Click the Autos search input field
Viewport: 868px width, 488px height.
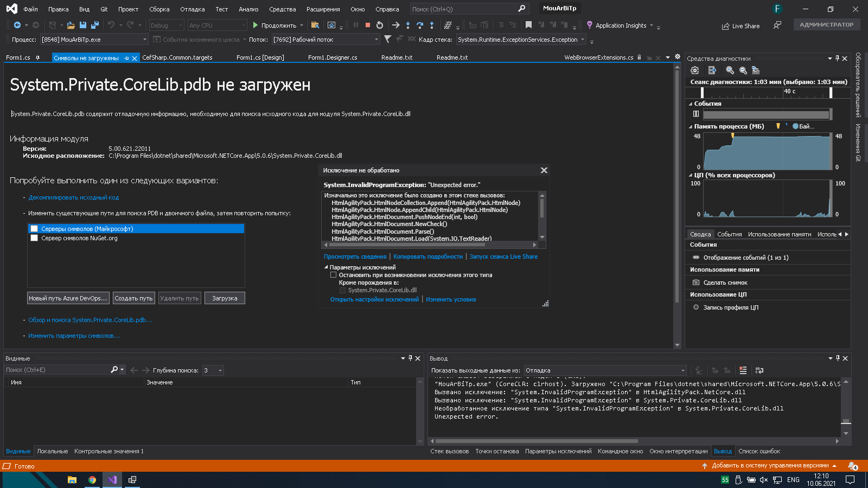click(57, 370)
